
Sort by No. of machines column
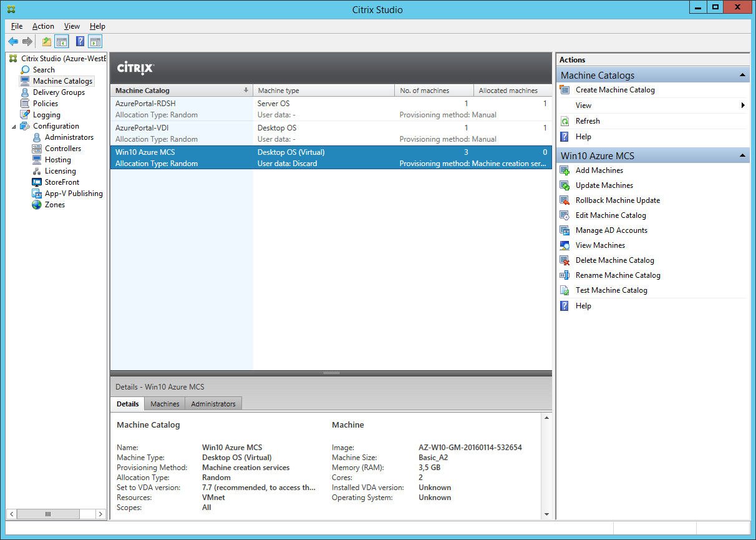point(434,91)
